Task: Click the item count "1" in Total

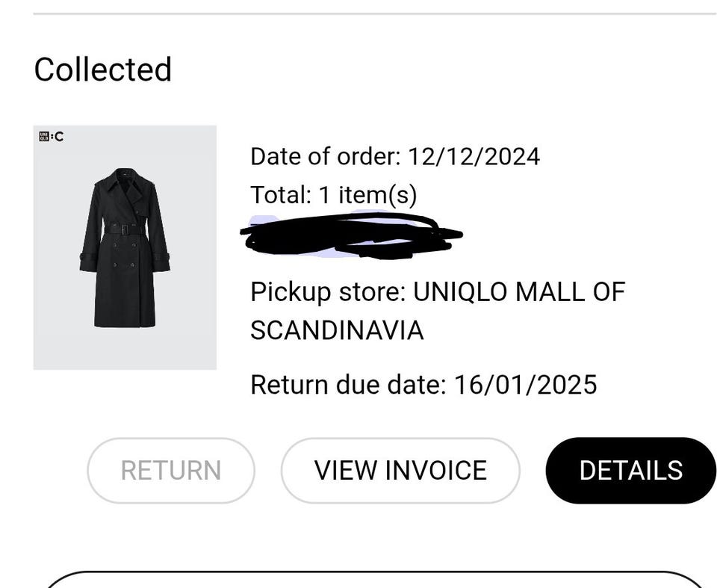Action: click(x=324, y=195)
